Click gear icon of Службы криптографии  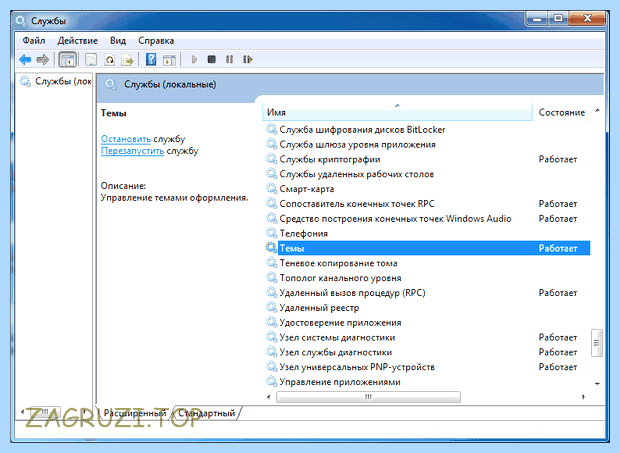pos(271,159)
